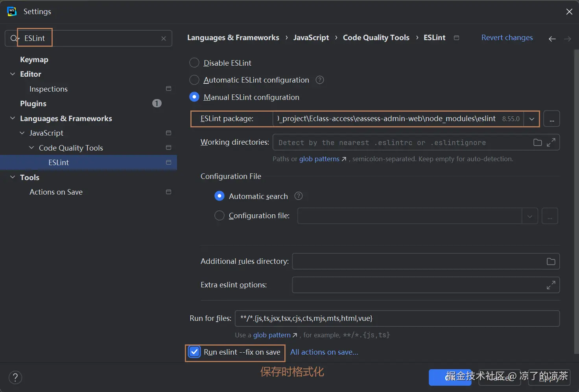Choose the Configuration file radio option
Image resolution: width=579 pixels, height=392 pixels.
coord(219,215)
